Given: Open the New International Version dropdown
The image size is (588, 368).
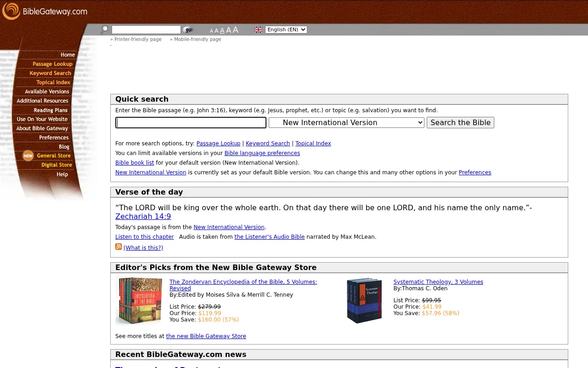Looking at the screenshot, I should (346, 122).
